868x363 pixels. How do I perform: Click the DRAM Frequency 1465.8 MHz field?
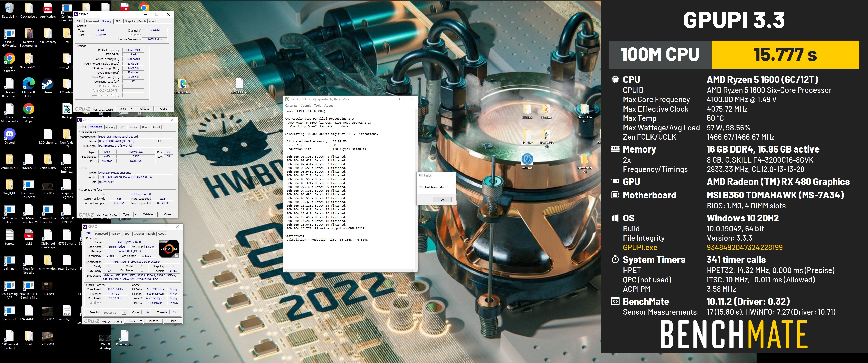[133, 50]
